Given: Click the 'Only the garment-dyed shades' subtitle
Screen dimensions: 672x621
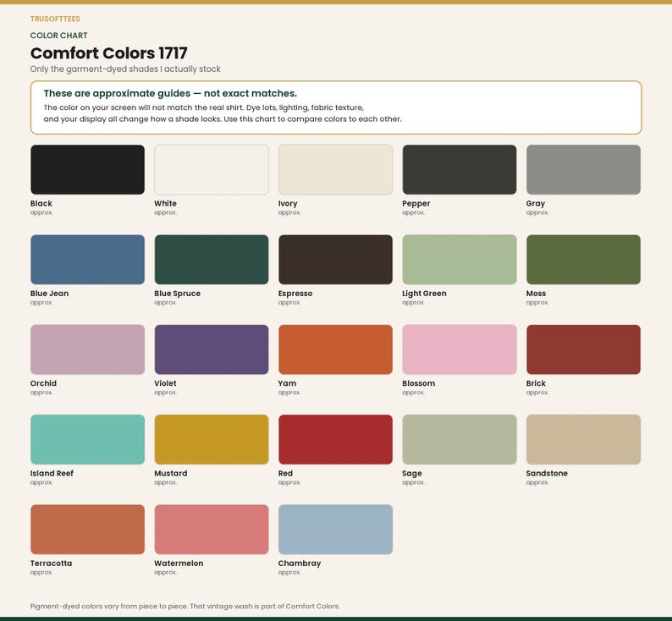Looking at the screenshot, I should pos(125,69).
